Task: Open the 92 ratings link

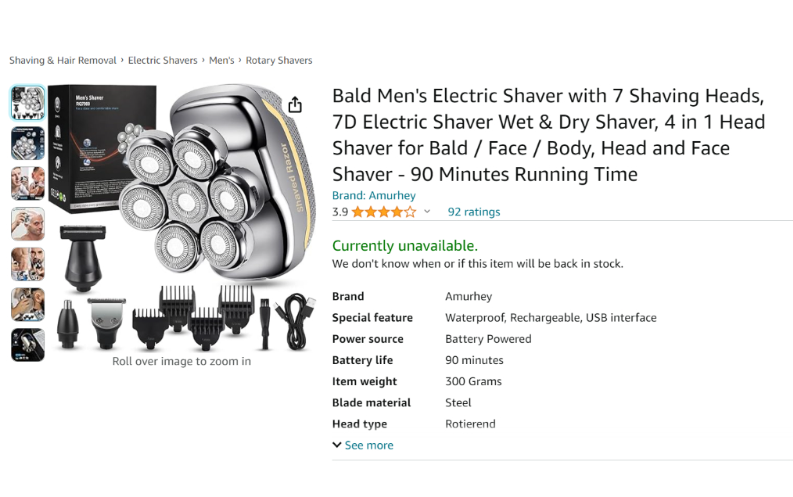Action: point(473,212)
